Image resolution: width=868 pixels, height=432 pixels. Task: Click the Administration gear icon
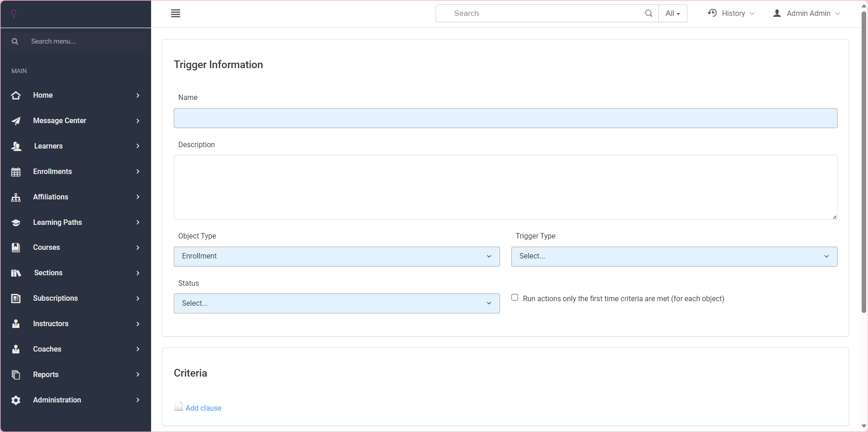point(16,400)
